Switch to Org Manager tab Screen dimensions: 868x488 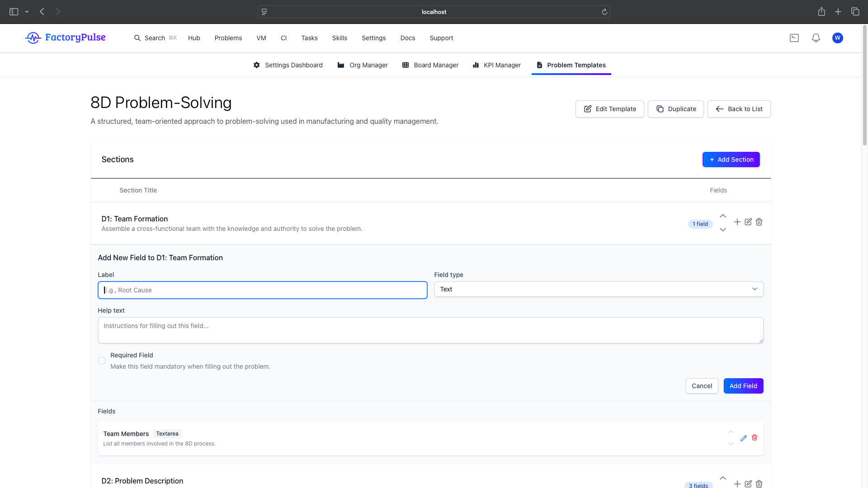(x=363, y=65)
